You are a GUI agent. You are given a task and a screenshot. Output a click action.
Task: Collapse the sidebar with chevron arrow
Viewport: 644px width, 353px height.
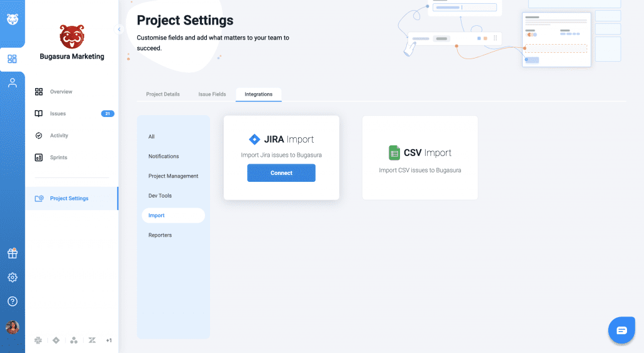point(119,29)
